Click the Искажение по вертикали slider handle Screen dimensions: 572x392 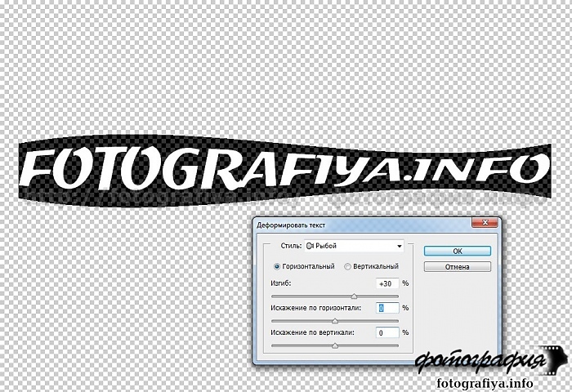pos(335,346)
